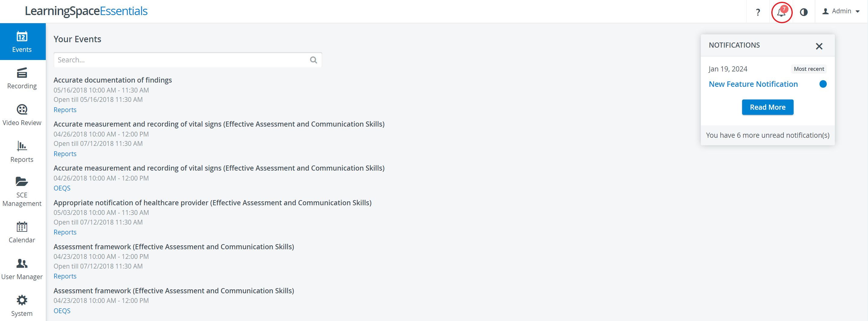Image resolution: width=868 pixels, height=321 pixels.
Task: Open Reports link under Accurate documentation of findings
Action: coord(65,110)
